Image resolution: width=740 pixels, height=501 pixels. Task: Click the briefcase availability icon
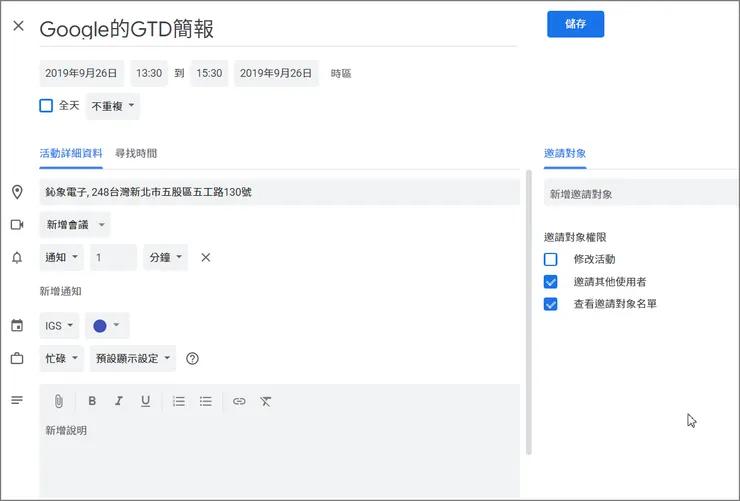coord(17,359)
